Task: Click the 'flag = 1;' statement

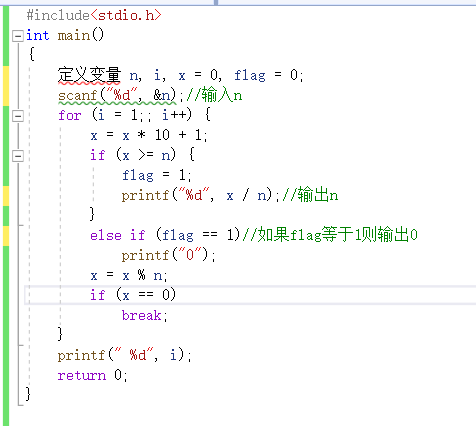Action: pos(157,175)
